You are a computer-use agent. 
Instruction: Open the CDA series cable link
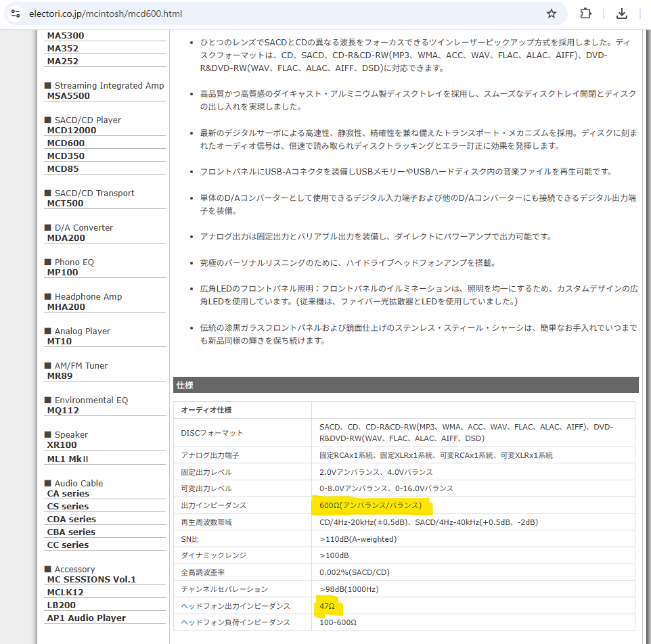point(71,520)
